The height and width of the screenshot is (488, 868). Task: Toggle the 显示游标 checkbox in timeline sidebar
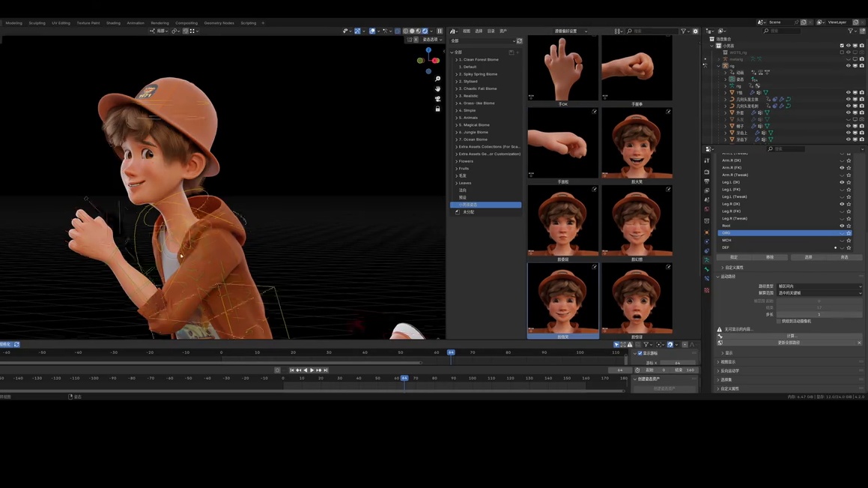pyautogui.click(x=640, y=354)
